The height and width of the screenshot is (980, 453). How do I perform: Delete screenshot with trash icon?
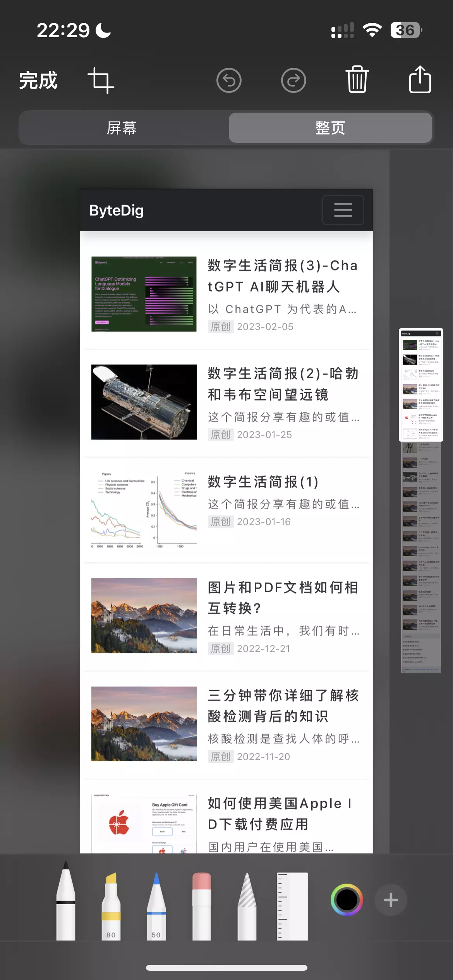(357, 79)
